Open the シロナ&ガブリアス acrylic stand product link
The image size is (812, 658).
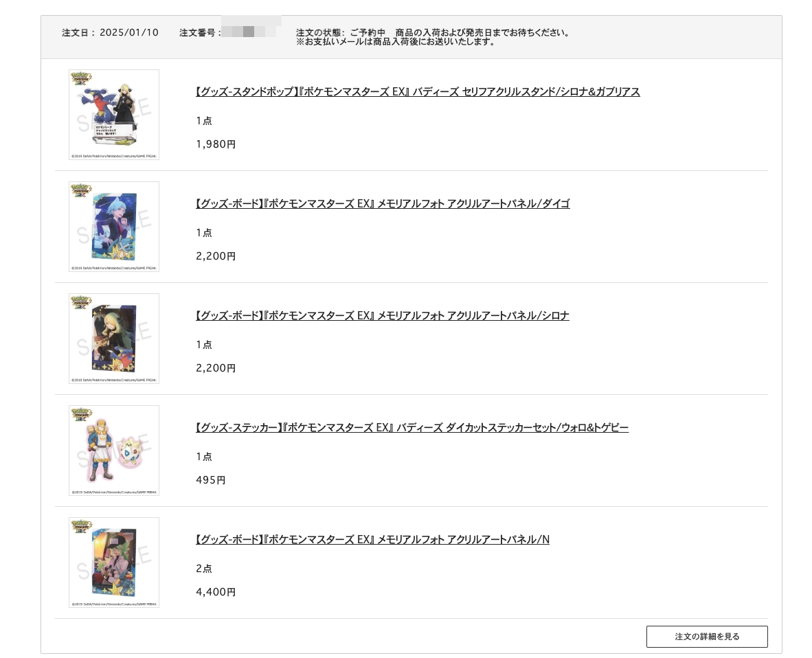point(418,92)
